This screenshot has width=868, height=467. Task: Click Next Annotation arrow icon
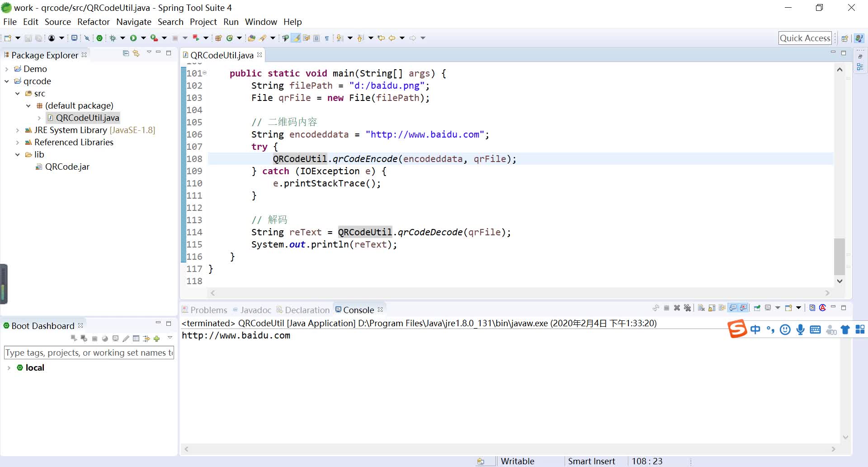point(340,38)
